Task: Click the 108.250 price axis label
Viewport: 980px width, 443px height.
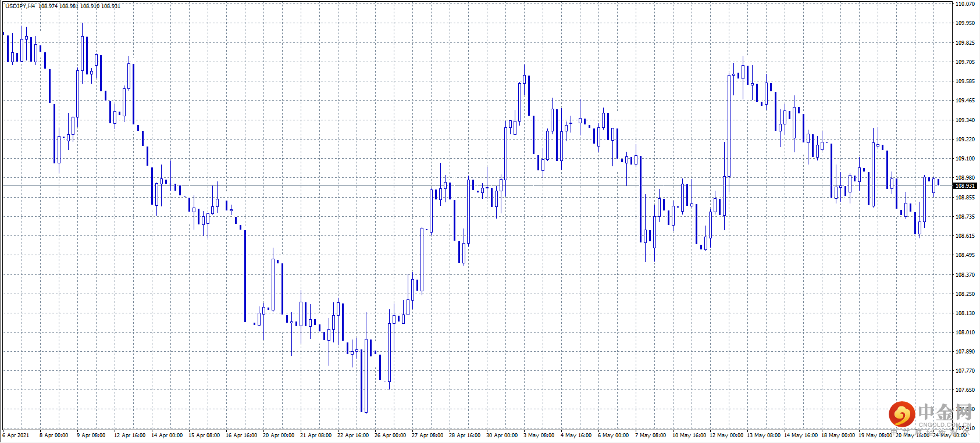Action: pos(965,294)
